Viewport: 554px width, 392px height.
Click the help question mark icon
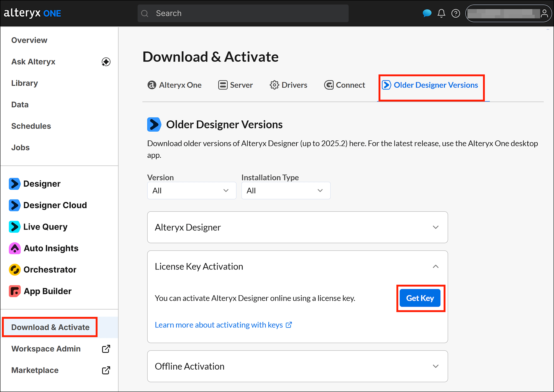pyautogui.click(x=456, y=13)
